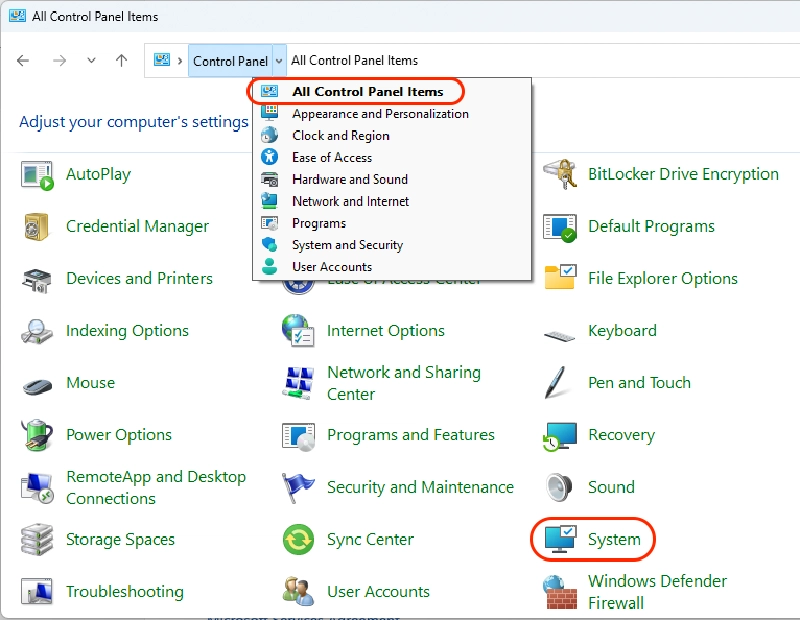
Task: Click the up navigation arrow
Action: 121,60
